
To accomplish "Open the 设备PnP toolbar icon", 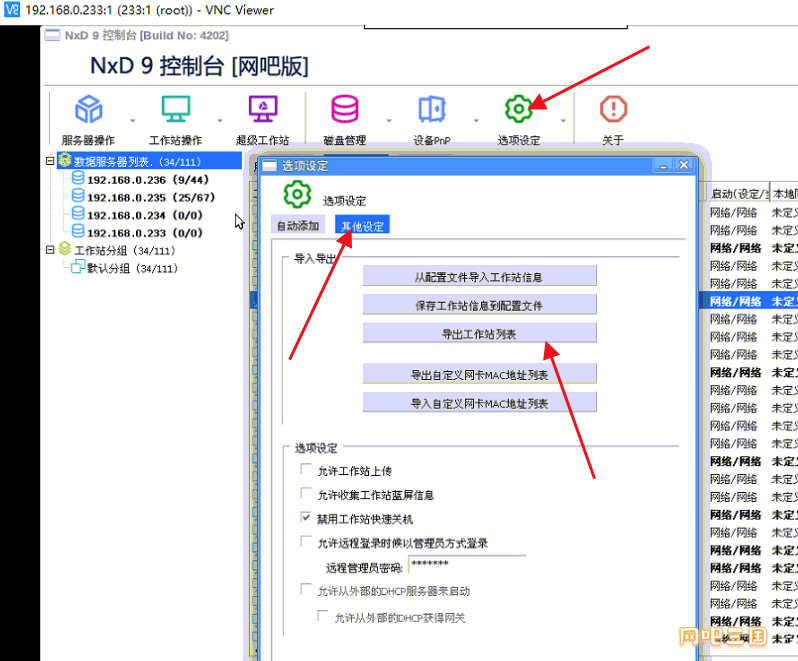I will point(432,109).
